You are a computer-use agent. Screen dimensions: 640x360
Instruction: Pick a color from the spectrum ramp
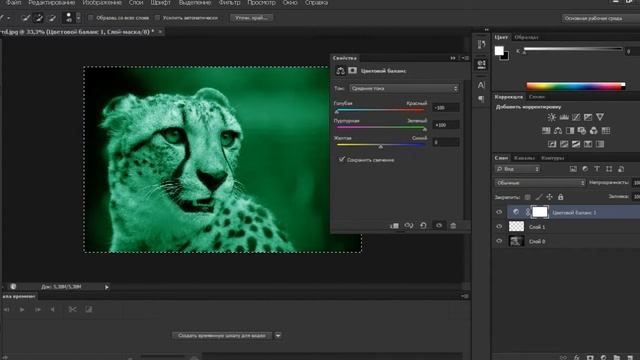click(x=575, y=86)
